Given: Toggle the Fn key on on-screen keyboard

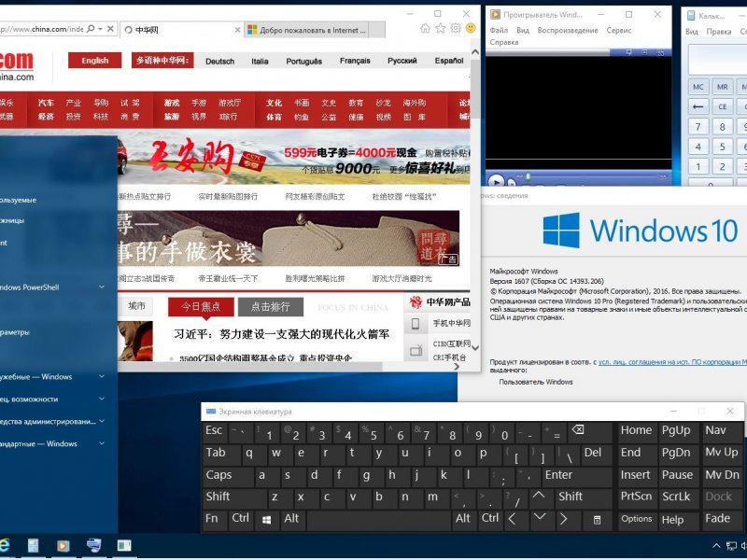Looking at the screenshot, I should pos(215,519).
